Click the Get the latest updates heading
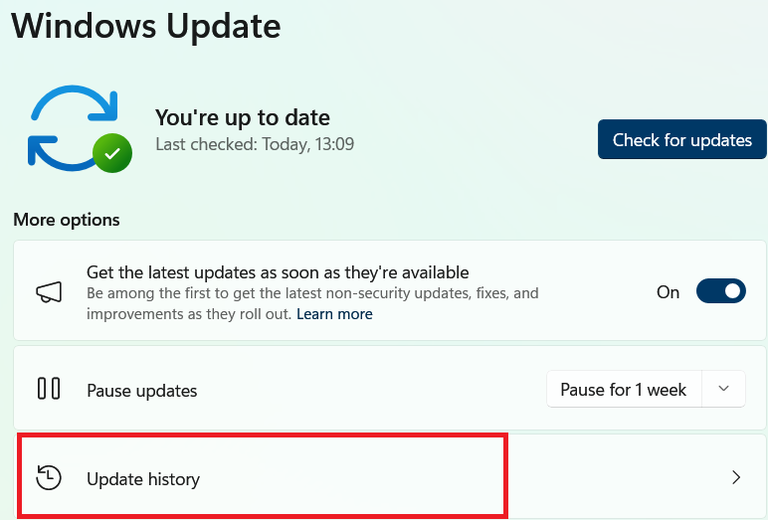This screenshot has height=520, width=768. (278, 272)
